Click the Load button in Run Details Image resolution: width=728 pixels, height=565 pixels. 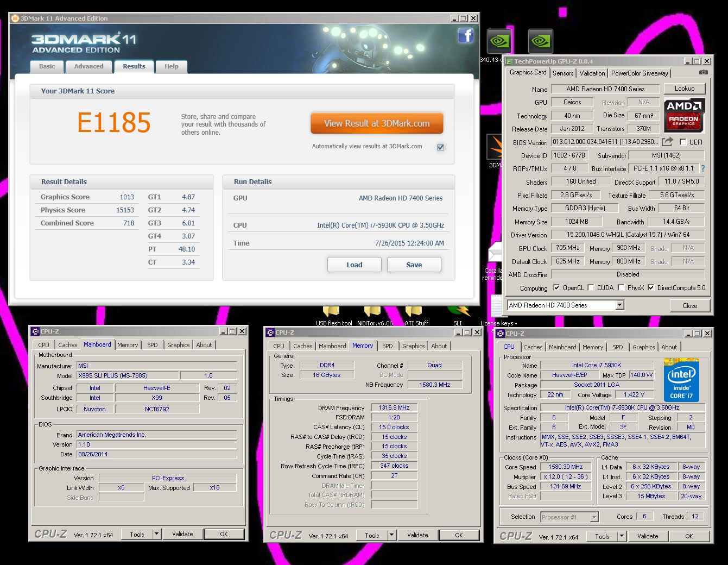[354, 265]
